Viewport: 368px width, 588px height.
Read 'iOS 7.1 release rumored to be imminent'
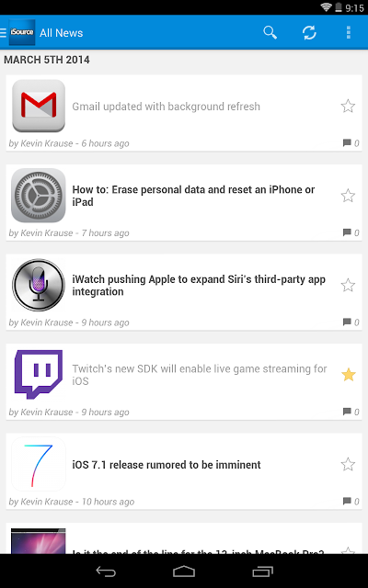[167, 465]
